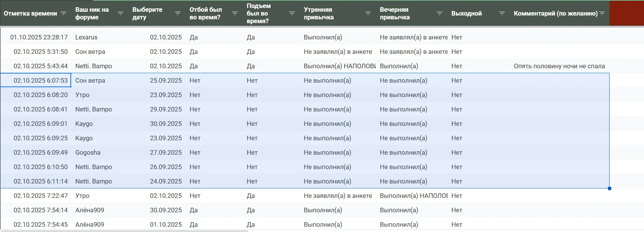Open the "Подъем был во время?" filter

292,13
